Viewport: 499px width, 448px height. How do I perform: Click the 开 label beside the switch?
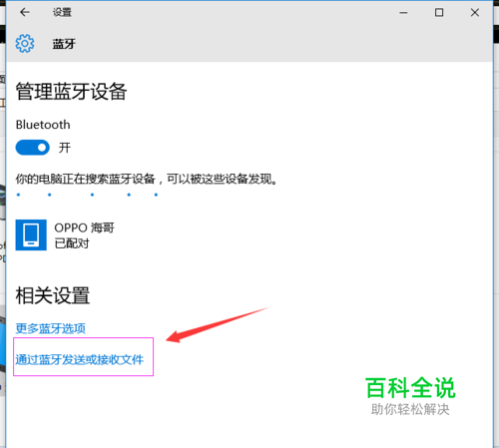click(65, 148)
